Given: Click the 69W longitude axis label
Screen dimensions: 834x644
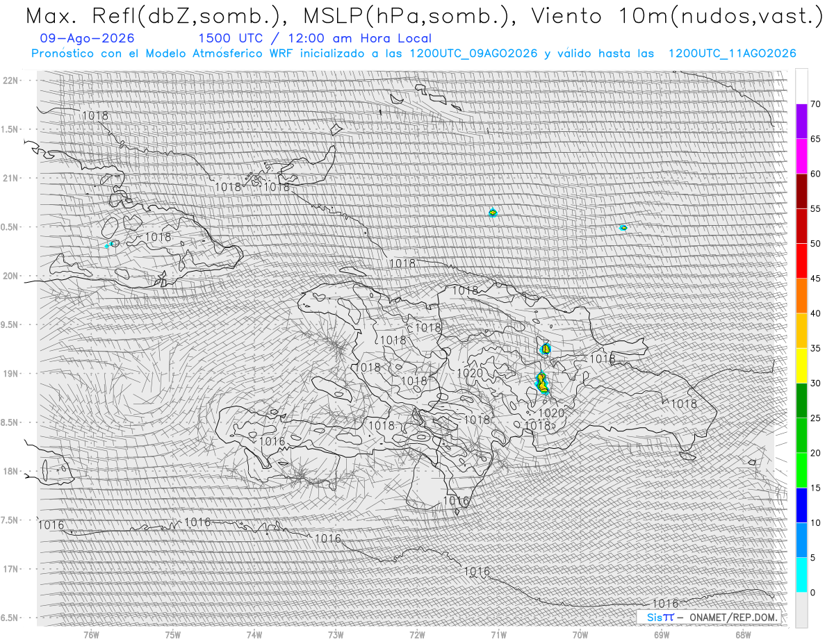Looking at the screenshot, I should 662,635.
